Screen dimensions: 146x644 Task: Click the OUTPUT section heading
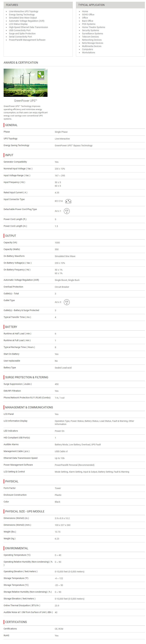10,236
